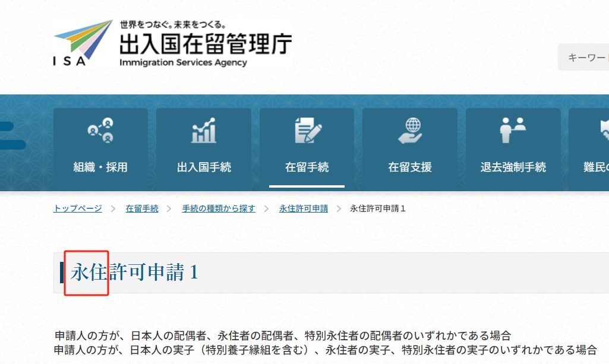The image size is (609, 364).
Task: Click the 在留手続 document pen icon
Action: [308, 131]
